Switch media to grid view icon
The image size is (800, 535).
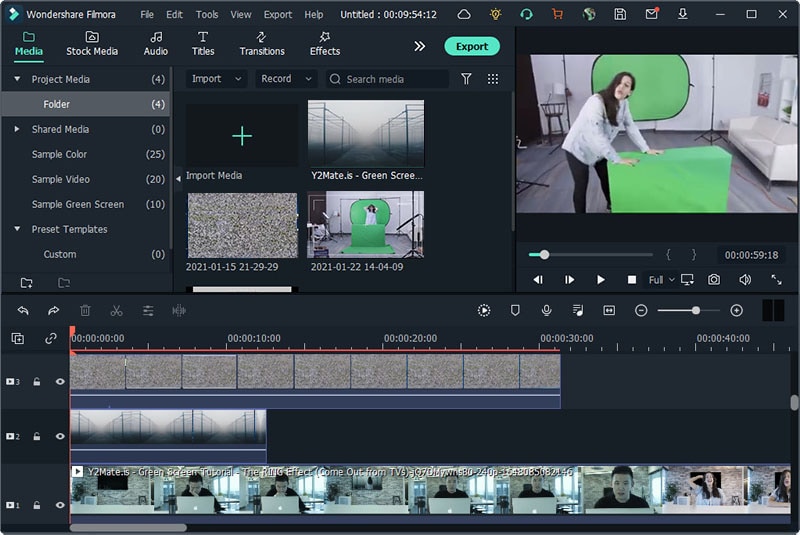click(x=493, y=79)
